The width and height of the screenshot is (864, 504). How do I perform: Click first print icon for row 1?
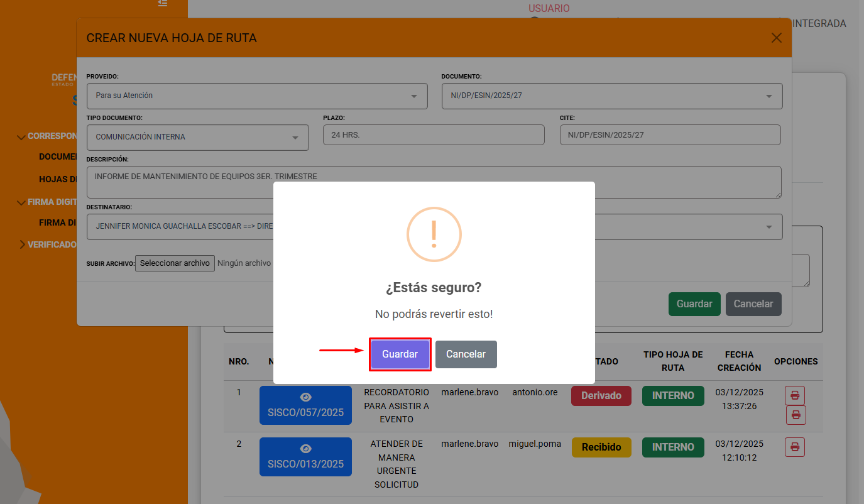coord(795,395)
